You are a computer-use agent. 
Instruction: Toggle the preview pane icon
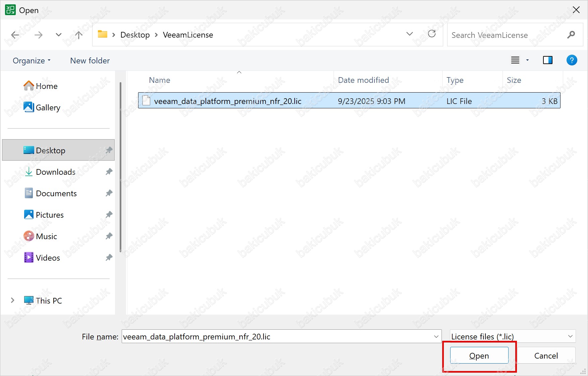tap(547, 60)
